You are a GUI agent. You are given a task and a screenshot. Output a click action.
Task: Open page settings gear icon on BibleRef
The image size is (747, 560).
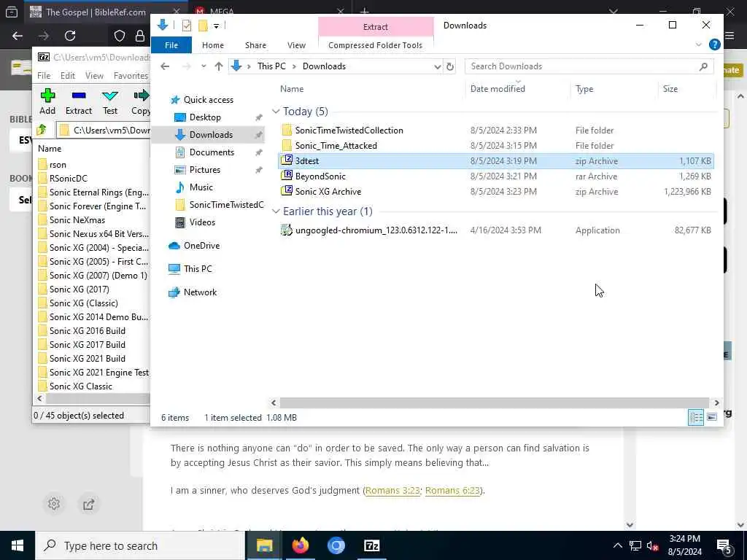point(54,504)
